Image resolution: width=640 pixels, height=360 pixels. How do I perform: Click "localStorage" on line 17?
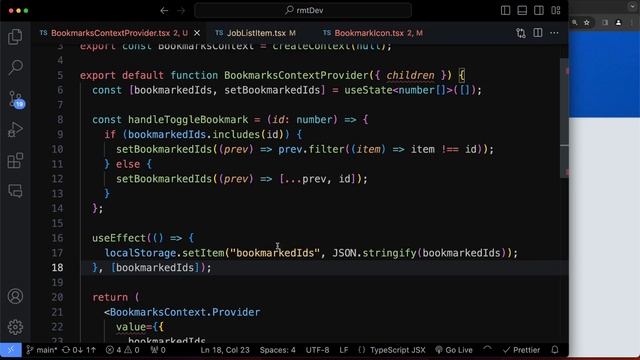point(140,253)
